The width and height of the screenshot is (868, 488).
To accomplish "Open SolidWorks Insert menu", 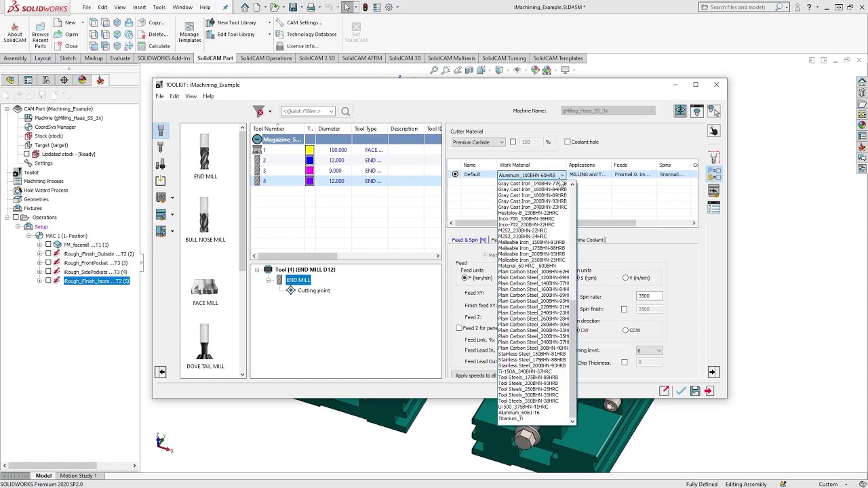I will [x=139, y=7].
